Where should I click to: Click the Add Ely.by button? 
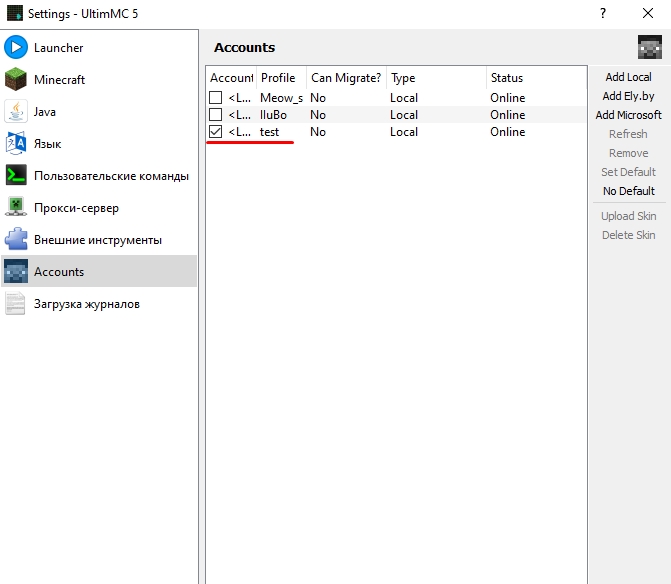click(628, 96)
